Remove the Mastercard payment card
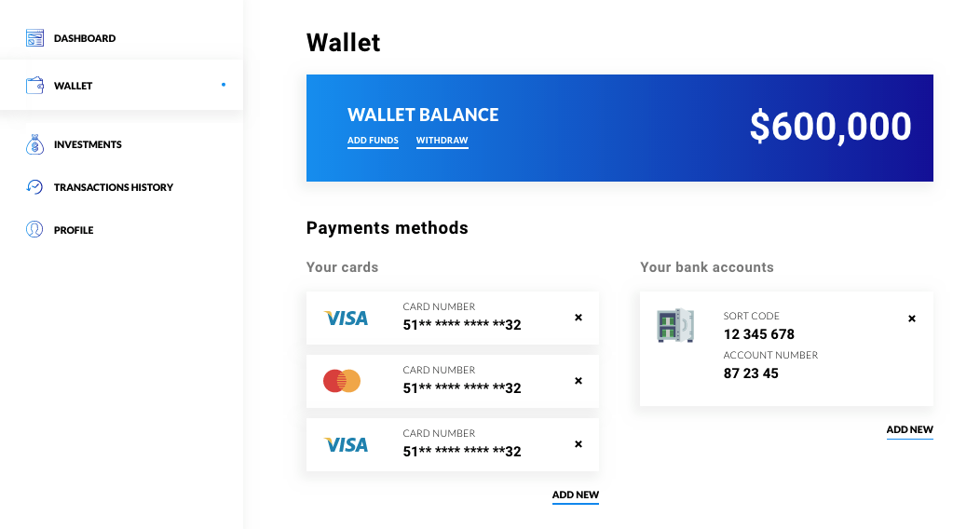980x529 pixels. [578, 380]
